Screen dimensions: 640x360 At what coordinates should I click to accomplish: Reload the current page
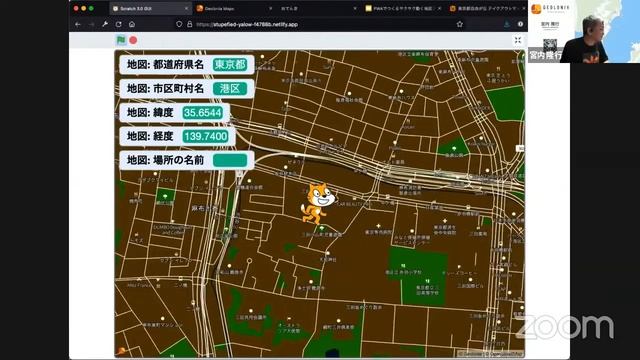point(118,24)
